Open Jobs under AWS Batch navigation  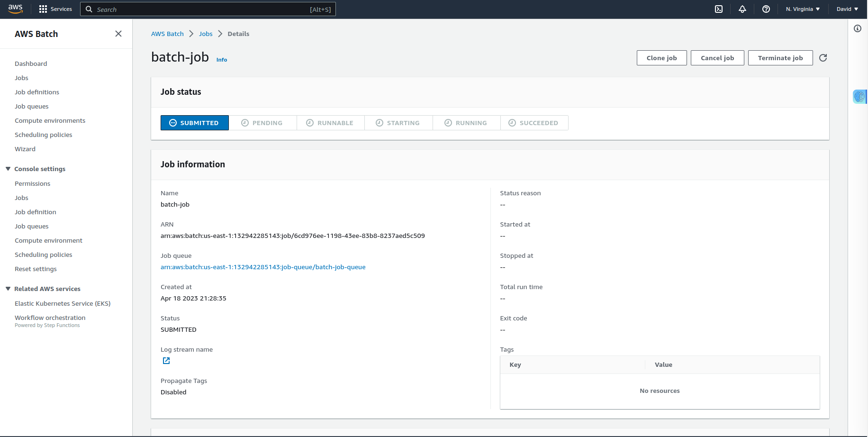tap(21, 78)
